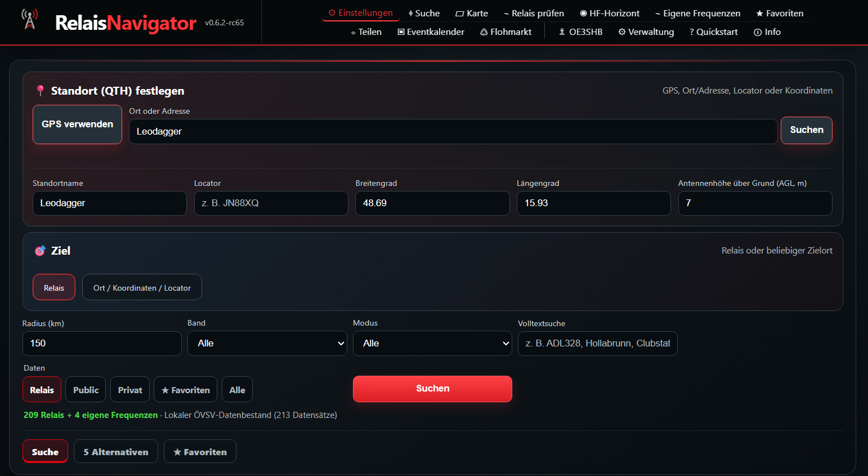Click the red pin icon beside Standort heading

click(x=40, y=90)
